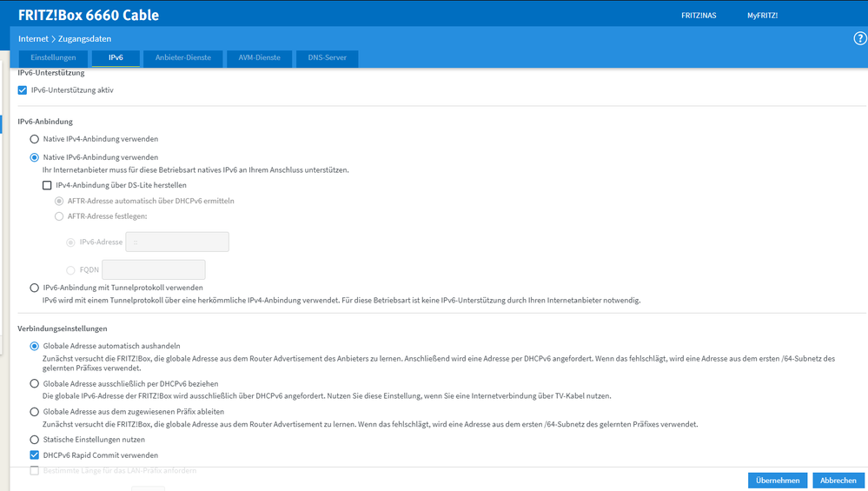Select AFTR-Adresse festlegen option
Image resolution: width=868 pixels, height=491 pixels.
tap(59, 216)
